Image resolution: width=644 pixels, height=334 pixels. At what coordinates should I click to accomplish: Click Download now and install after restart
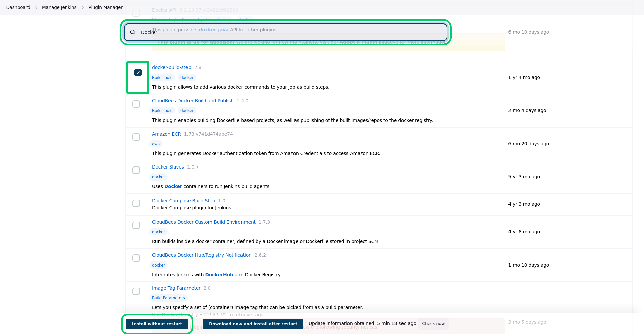tap(253, 324)
